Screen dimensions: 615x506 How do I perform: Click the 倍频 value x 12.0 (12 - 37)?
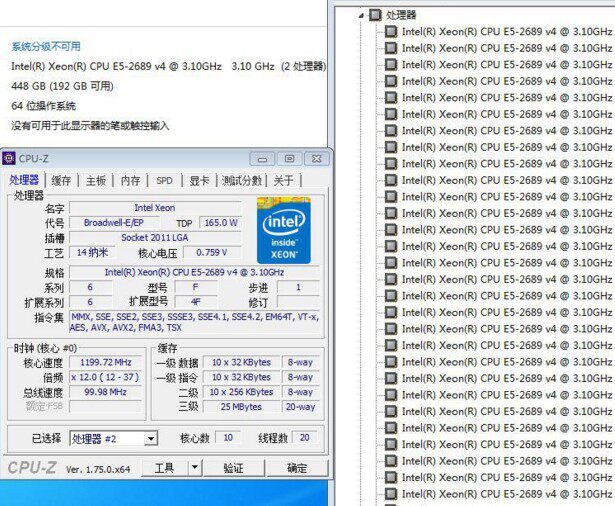pos(106,377)
